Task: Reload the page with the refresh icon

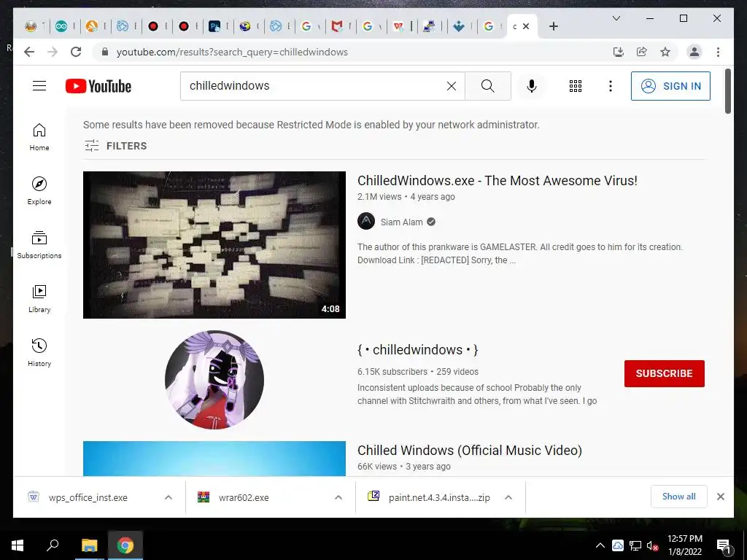Action: (76, 52)
